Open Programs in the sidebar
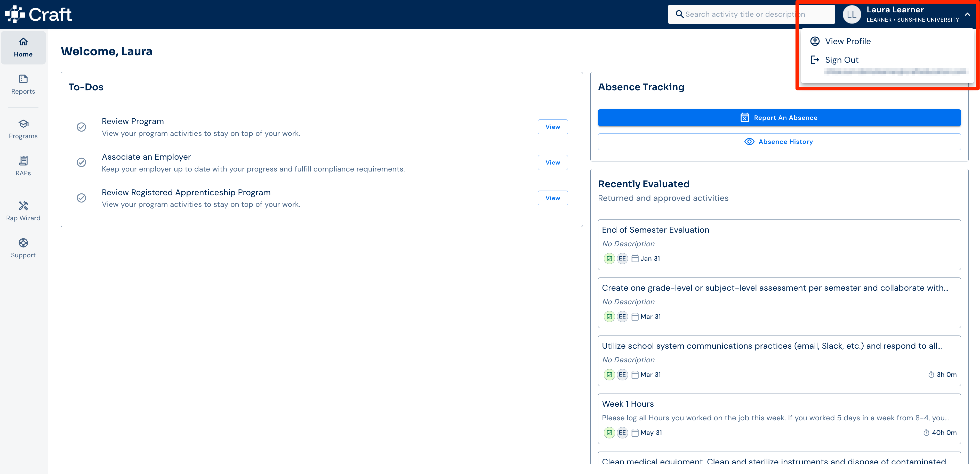This screenshot has width=980, height=474. pyautogui.click(x=23, y=129)
